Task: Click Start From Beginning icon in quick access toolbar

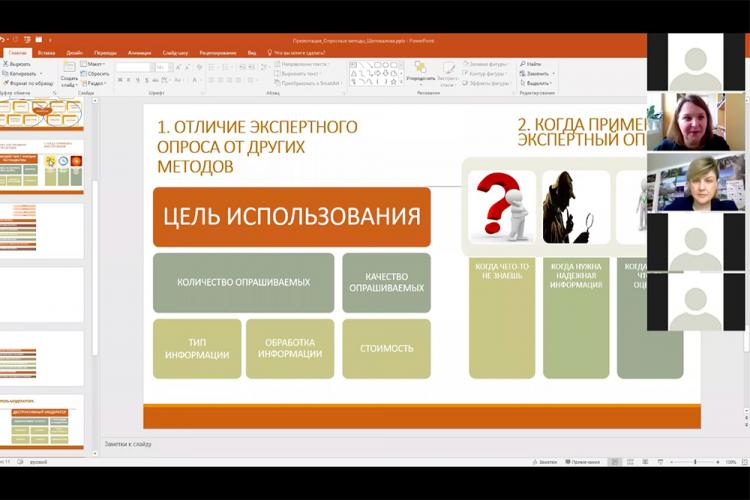Action: click(27, 40)
